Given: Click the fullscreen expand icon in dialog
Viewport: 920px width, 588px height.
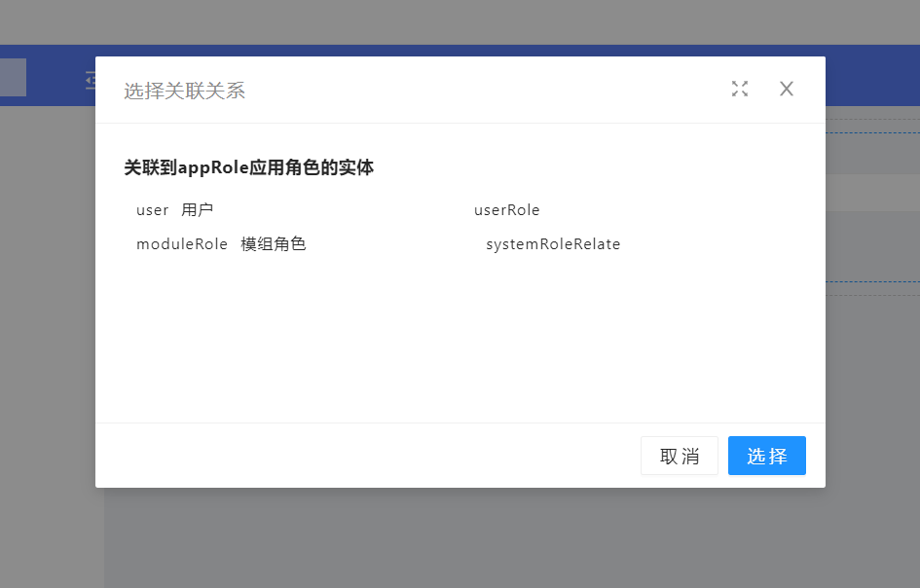Looking at the screenshot, I should [x=740, y=89].
